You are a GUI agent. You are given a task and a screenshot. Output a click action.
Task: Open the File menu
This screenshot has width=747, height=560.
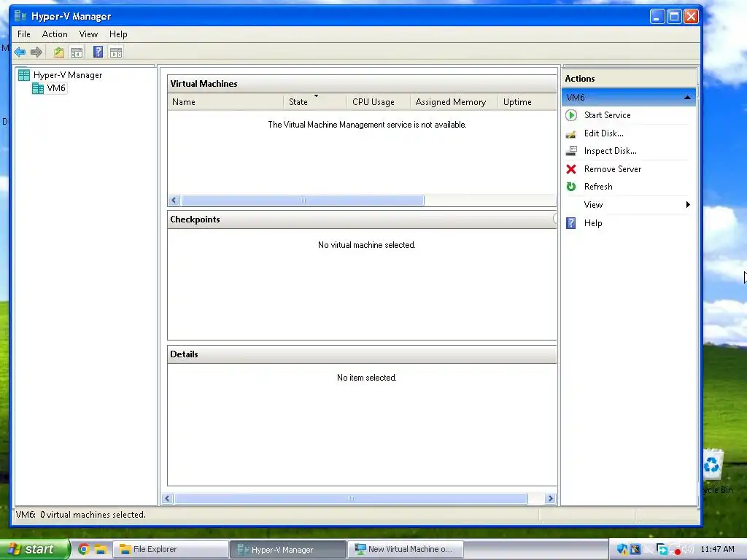point(24,34)
